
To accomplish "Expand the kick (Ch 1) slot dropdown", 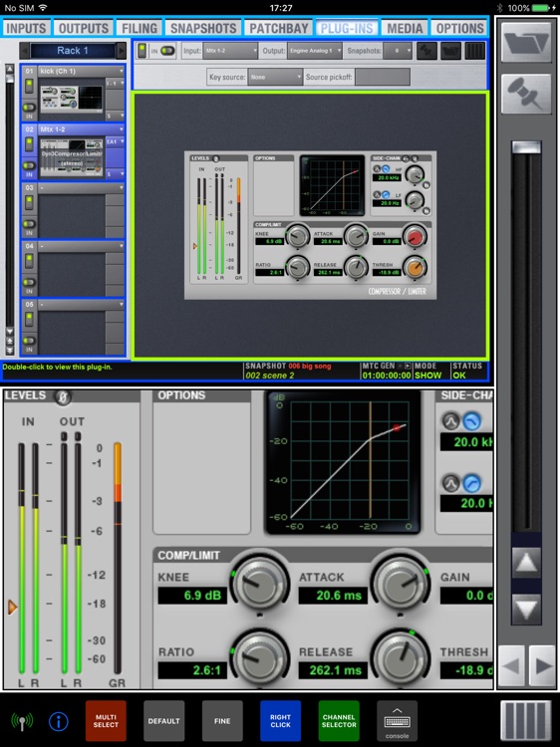I will 81,71.
